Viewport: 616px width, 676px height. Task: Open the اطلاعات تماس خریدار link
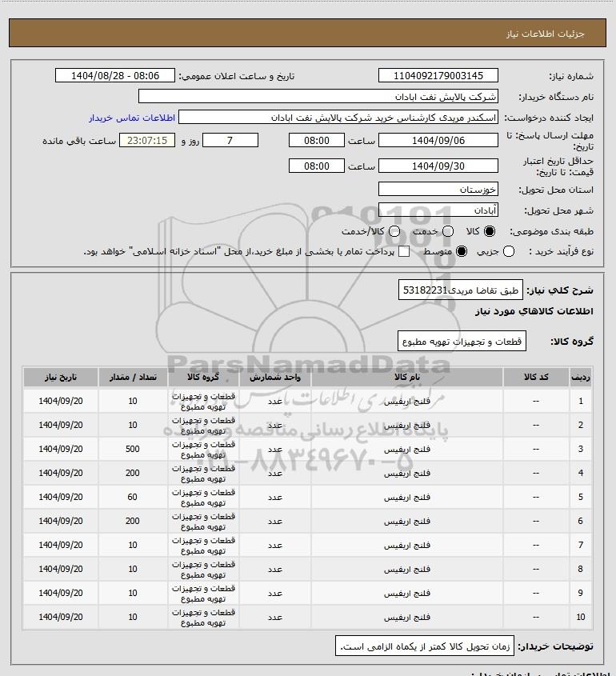click(132, 118)
